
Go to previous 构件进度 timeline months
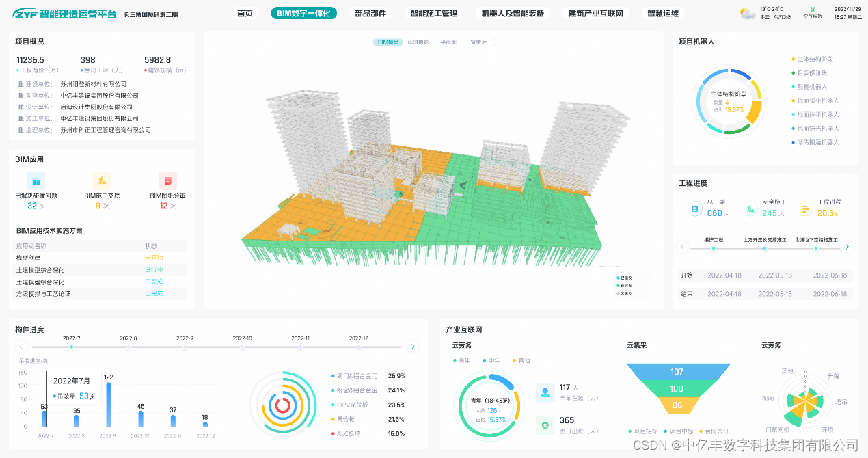click(21, 347)
